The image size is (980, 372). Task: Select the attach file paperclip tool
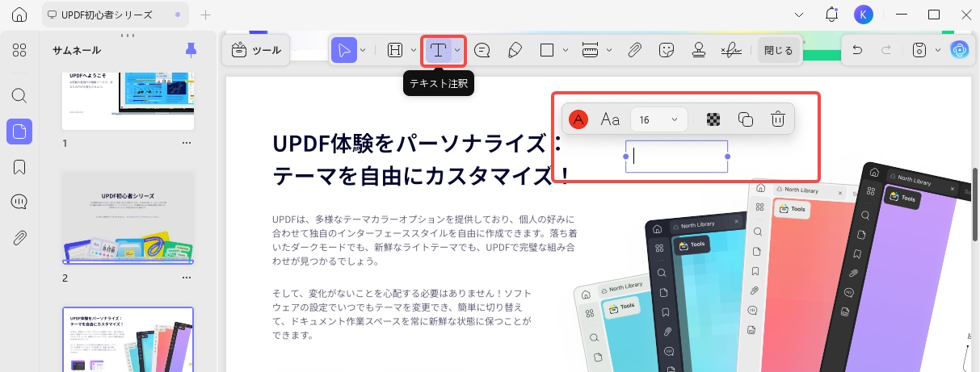click(x=635, y=50)
